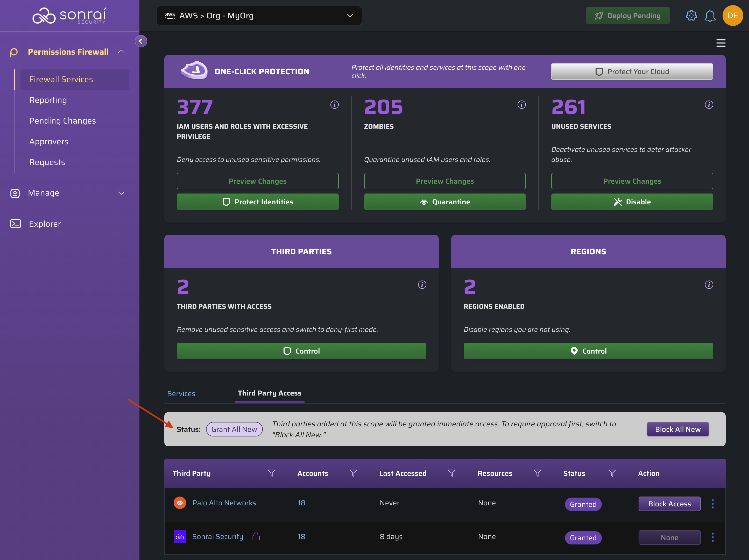Screen dimensions: 749x560
Task: Filter the Third Party column
Action: coord(271,473)
